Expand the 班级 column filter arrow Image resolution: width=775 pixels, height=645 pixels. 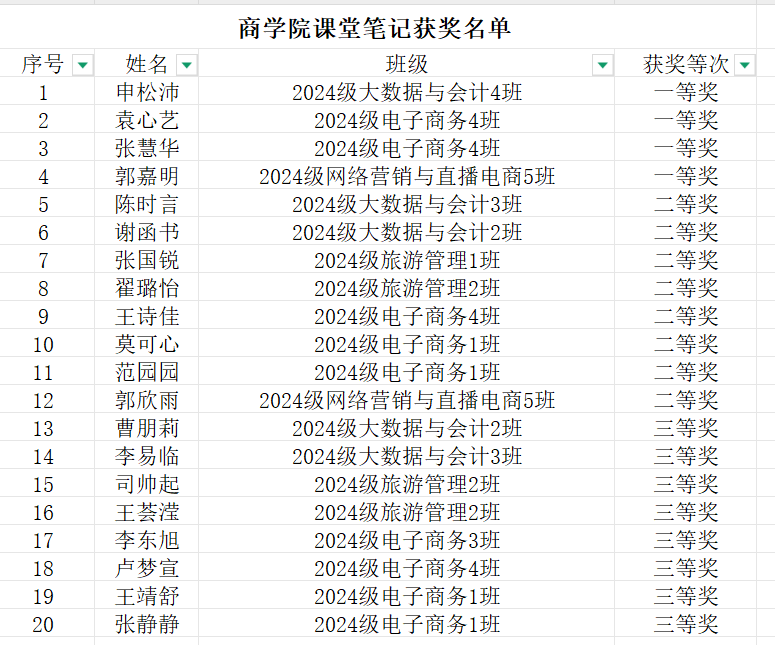point(602,65)
